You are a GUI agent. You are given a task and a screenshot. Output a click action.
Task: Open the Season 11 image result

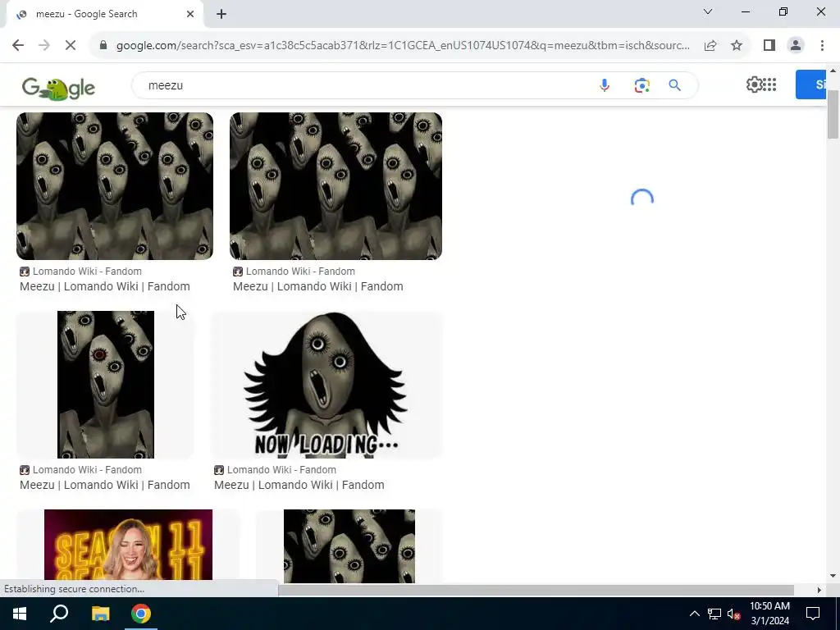click(128, 545)
